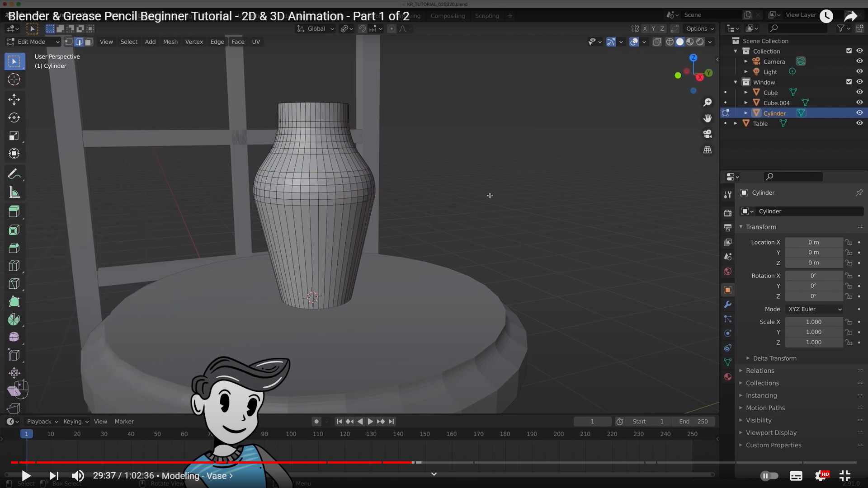Select the 3D Cursor tool
This screenshot has height=488, width=868.
pyautogui.click(x=14, y=80)
